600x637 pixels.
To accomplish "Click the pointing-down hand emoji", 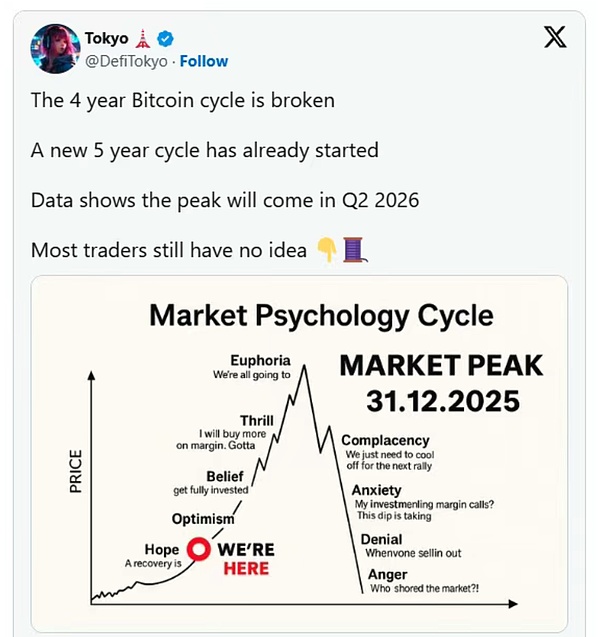I will 326,250.
